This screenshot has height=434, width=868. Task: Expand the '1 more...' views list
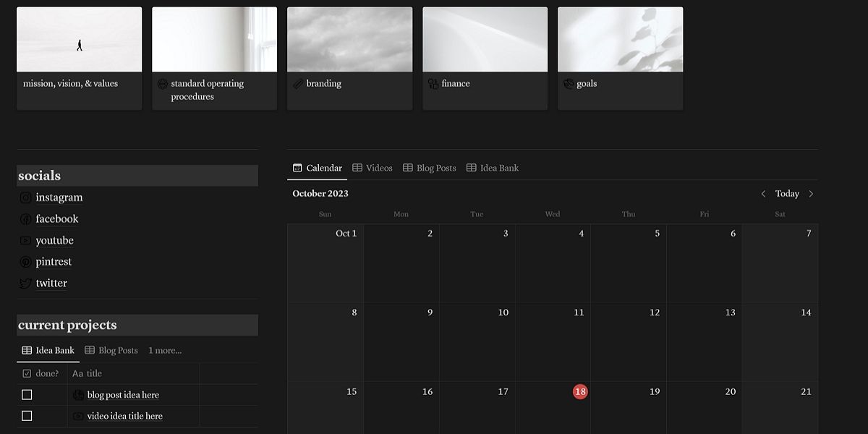click(x=165, y=351)
